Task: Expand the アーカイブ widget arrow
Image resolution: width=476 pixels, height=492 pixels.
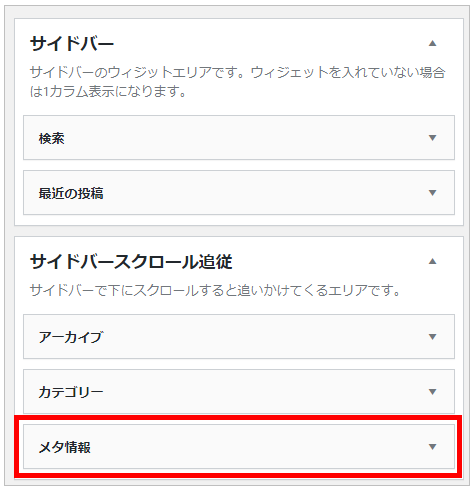Action: click(432, 337)
